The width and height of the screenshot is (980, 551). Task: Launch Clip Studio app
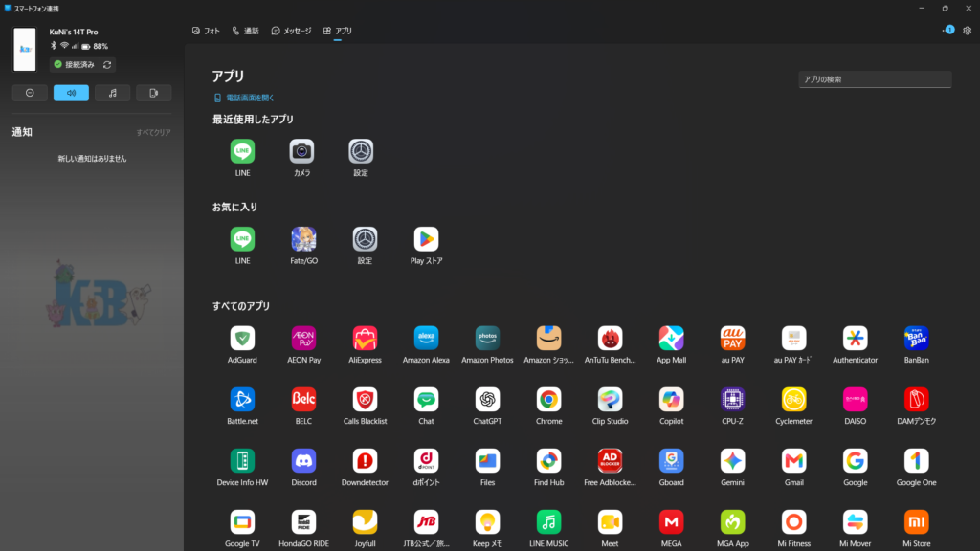pos(610,399)
